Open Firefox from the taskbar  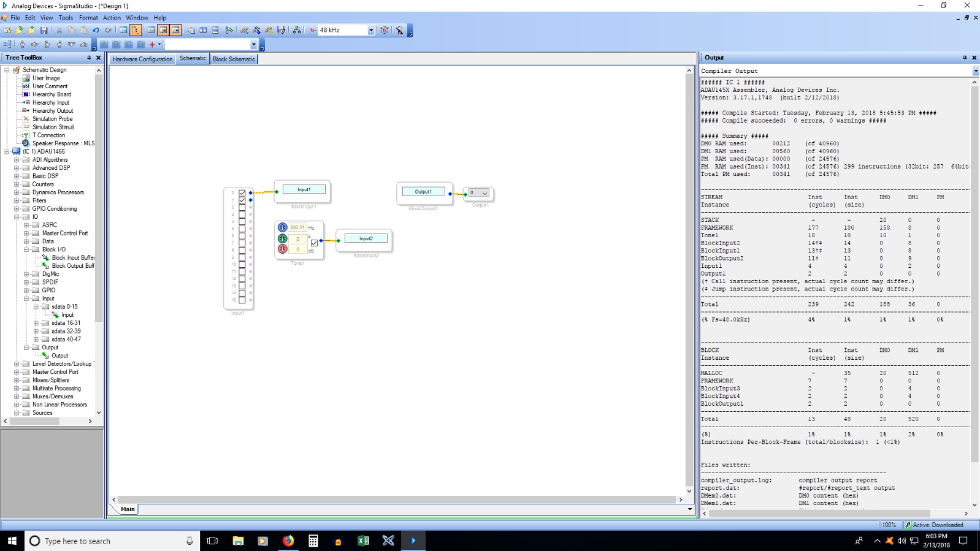288,541
